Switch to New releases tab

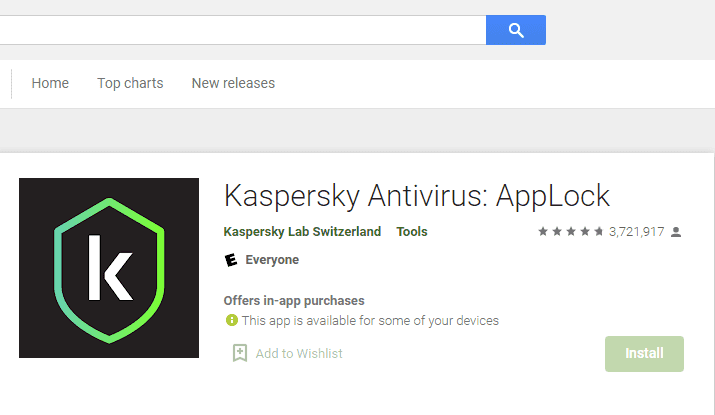point(233,83)
